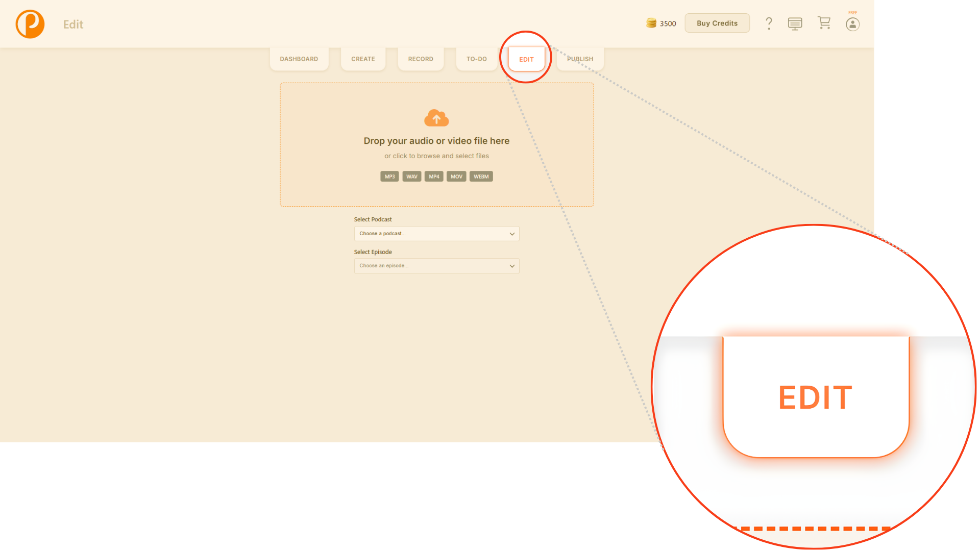Open the Create tab

pyautogui.click(x=363, y=59)
